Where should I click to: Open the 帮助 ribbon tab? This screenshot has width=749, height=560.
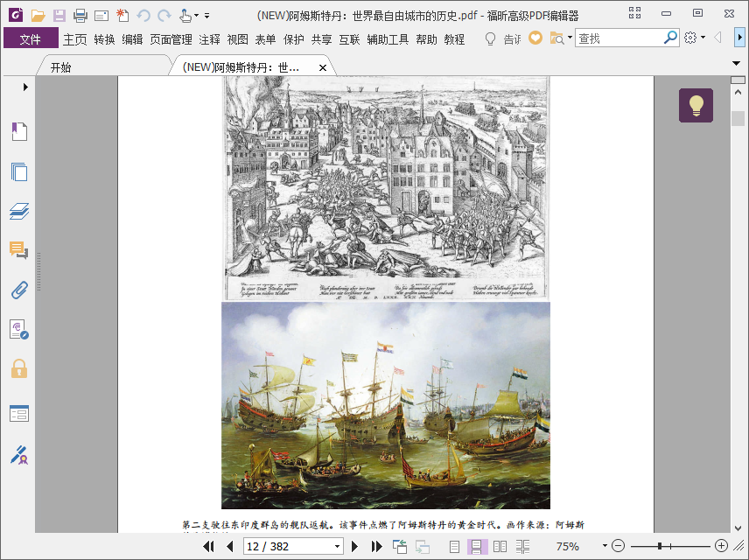[426, 39]
